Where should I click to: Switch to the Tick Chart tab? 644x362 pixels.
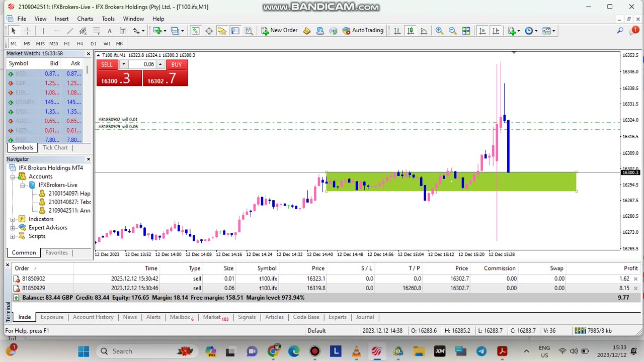[x=55, y=148]
